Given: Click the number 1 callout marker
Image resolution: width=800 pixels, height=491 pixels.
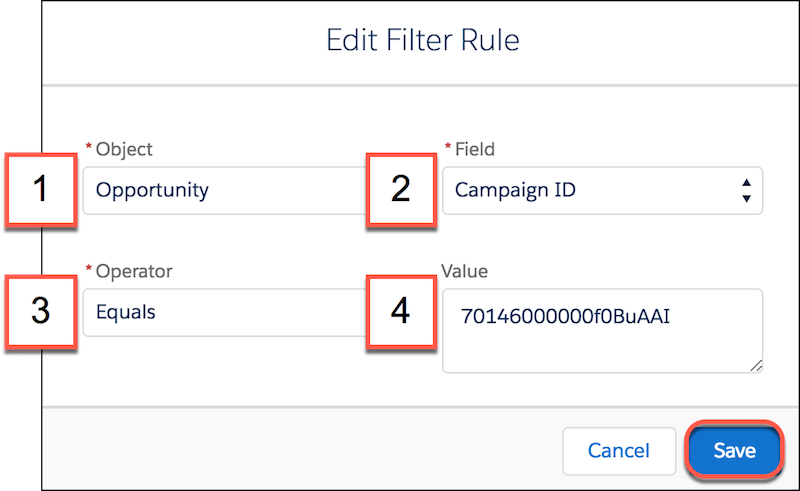Looking at the screenshot, I should tap(41, 189).
